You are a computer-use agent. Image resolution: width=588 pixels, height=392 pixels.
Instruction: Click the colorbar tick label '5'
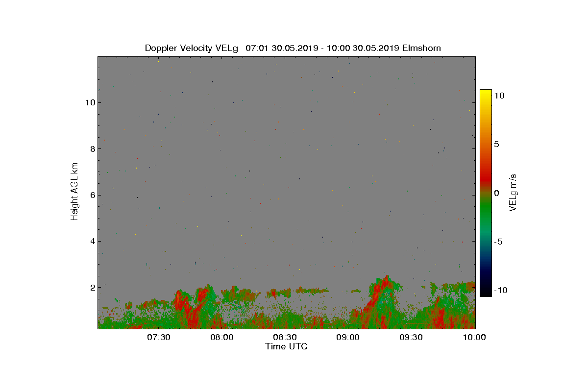tap(496, 145)
